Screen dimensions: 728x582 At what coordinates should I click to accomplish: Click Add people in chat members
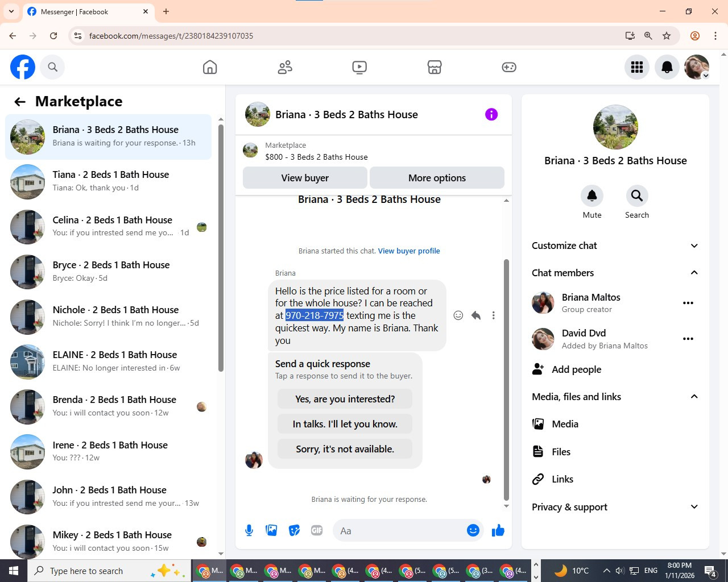[x=615, y=369]
